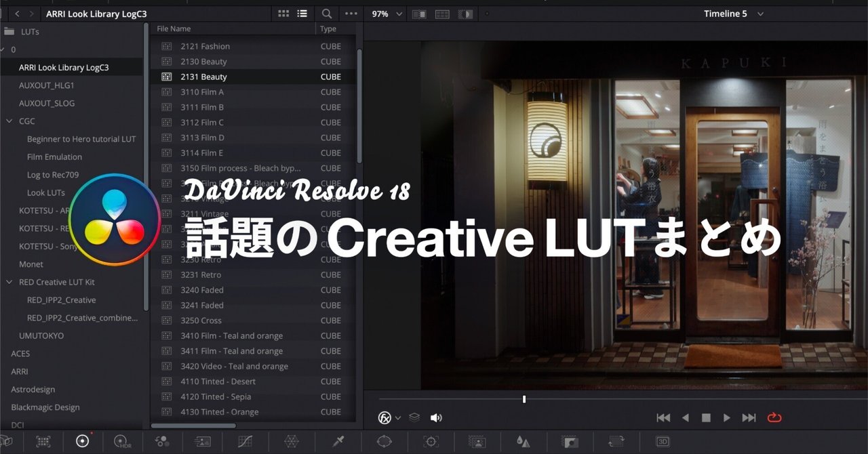Open the Color Wheels palette
Screen dimensions: 868x454
tap(83, 441)
